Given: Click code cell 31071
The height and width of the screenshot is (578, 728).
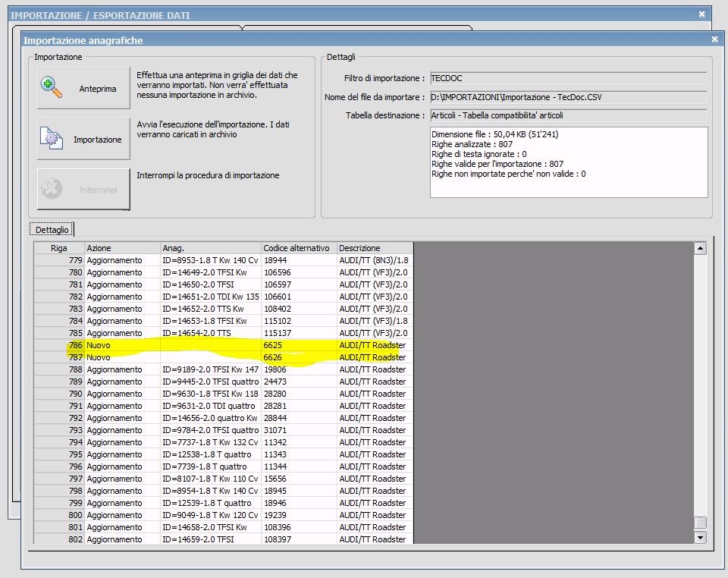Looking at the screenshot, I should (299, 430).
